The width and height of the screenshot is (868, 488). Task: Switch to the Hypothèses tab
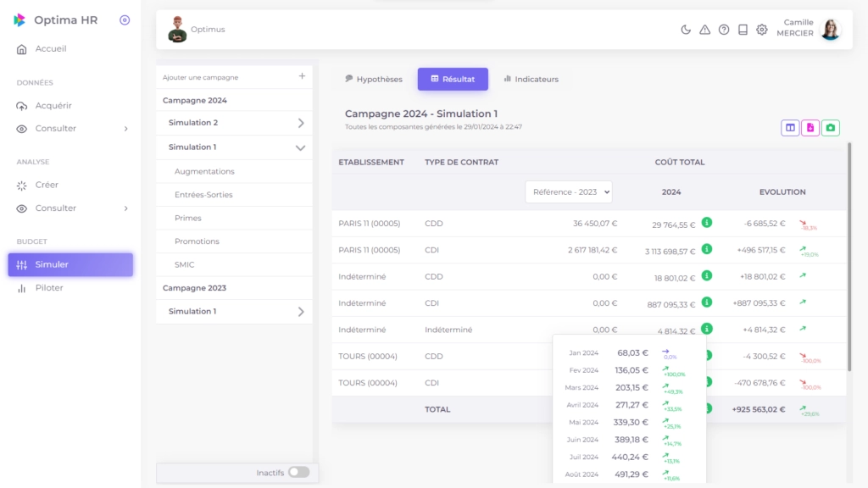point(373,79)
